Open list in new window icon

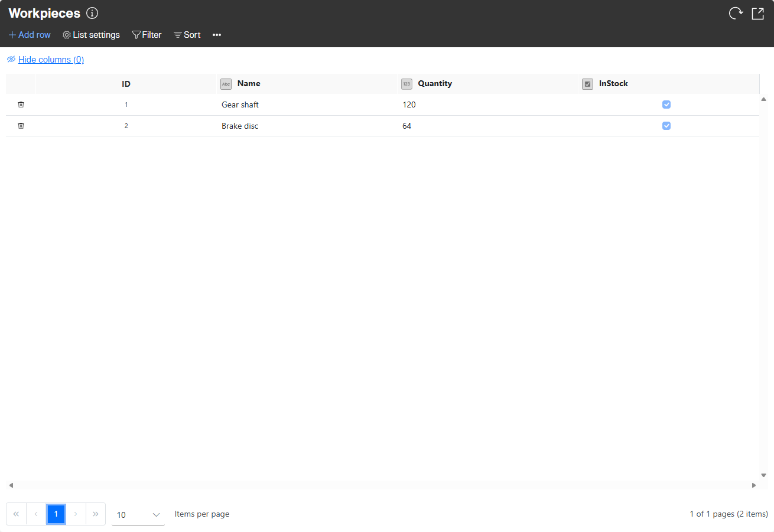pyautogui.click(x=757, y=14)
